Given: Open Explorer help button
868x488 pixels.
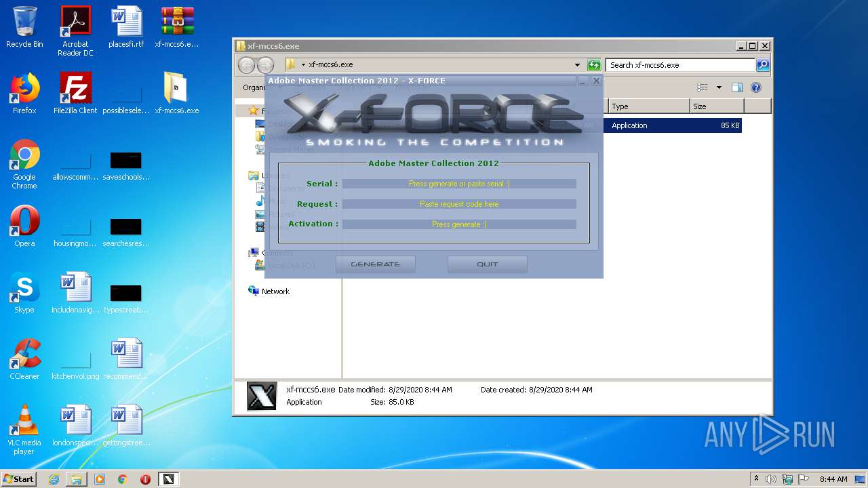Looking at the screenshot, I should (x=756, y=87).
